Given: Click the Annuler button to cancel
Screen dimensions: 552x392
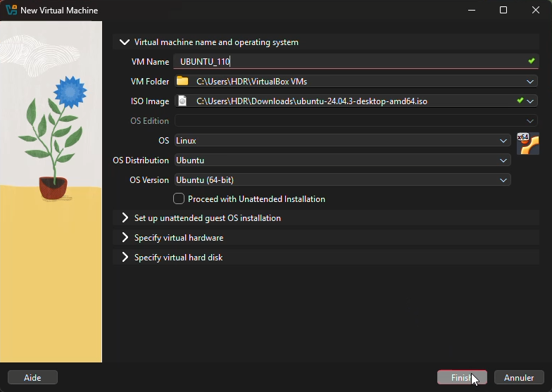Looking at the screenshot, I should point(518,378).
